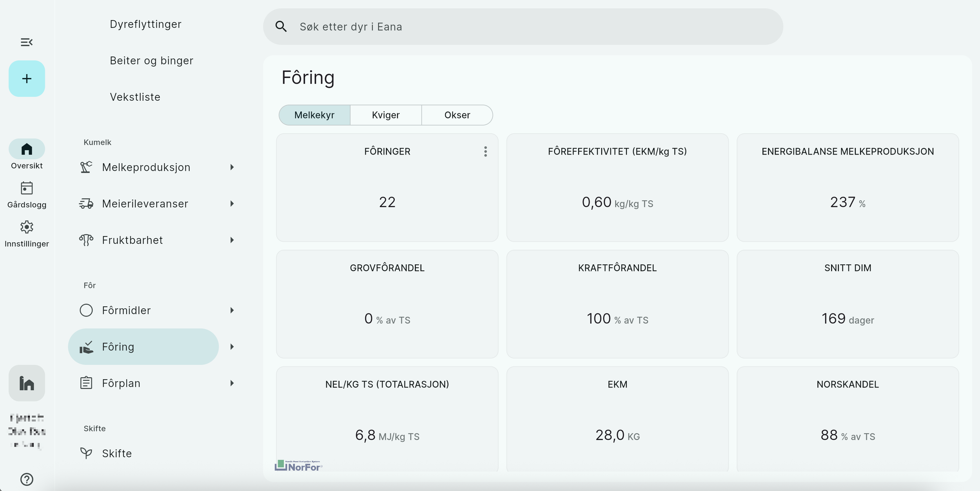Click the Fôrmidler circle icon
The image size is (980, 491).
pos(86,310)
